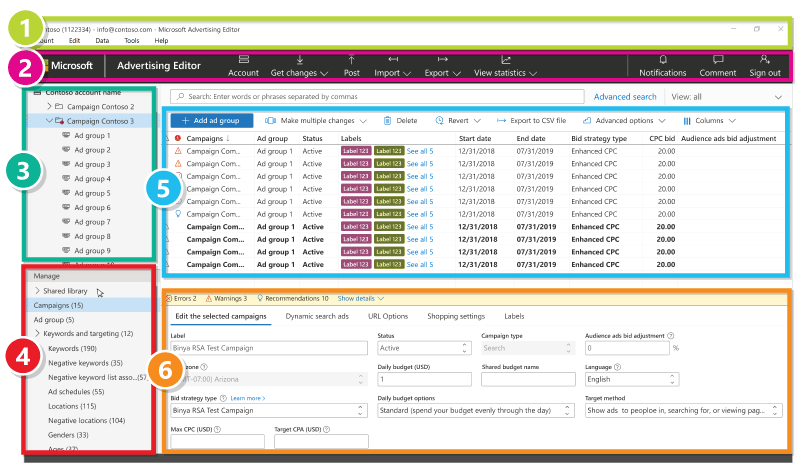
Task: Click the Delete trash icon
Action: pyautogui.click(x=387, y=121)
